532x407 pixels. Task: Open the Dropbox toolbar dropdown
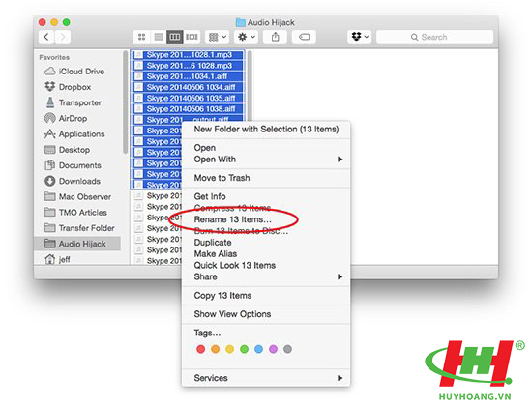point(360,37)
